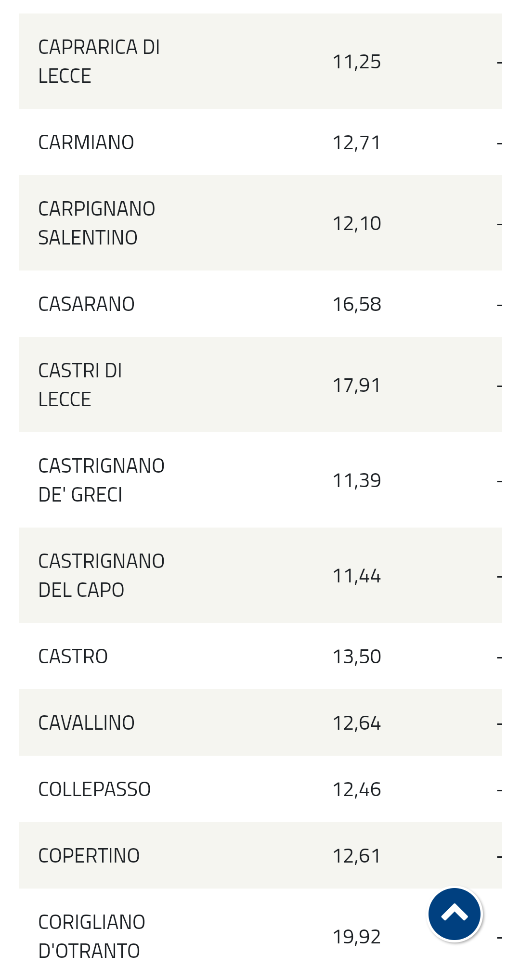Image resolution: width=520 pixels, height=980 pixels.
Task: Click the COLLEPASSO municipality cell
Action: [94, 789]
